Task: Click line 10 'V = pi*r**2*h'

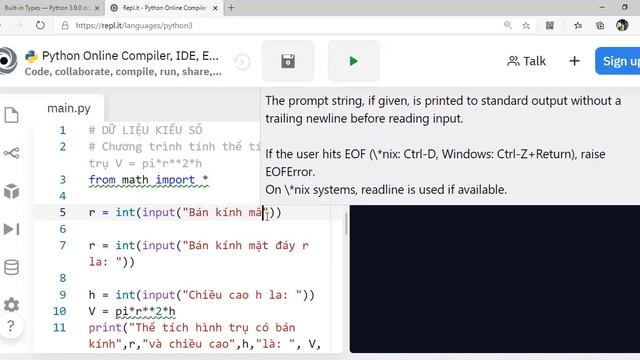Action: pyautogui.click(x=132, y=311)
